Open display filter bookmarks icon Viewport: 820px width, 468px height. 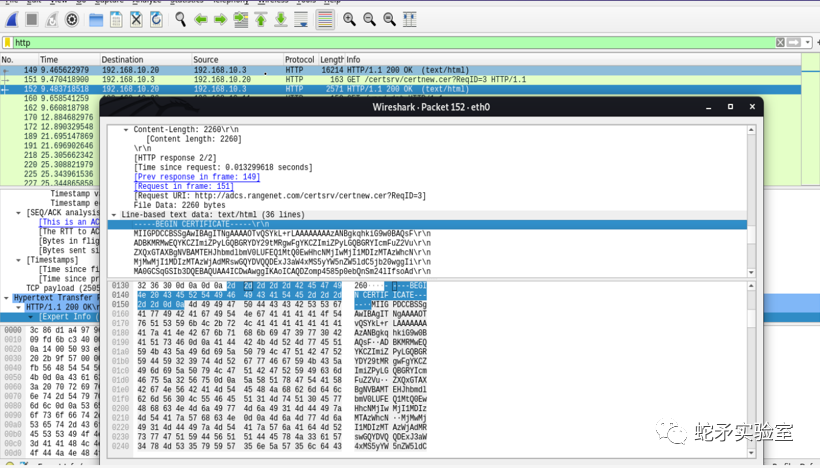[8, 42]
